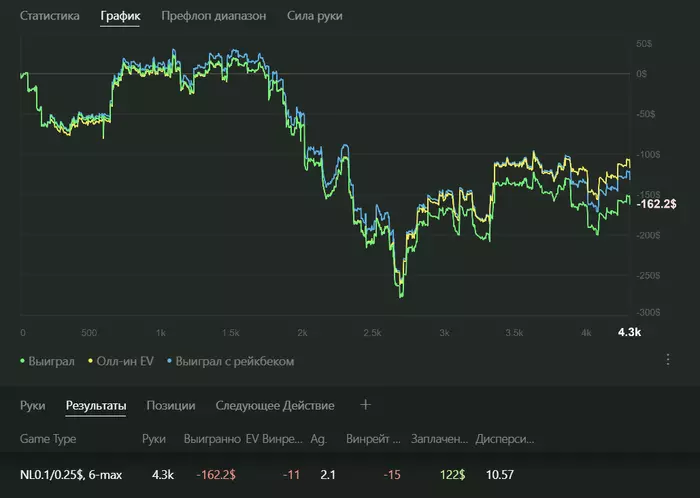This screenshot has width=700, height=498.
Task: Click the 2k mark on the x-axis
Action: 302,333
